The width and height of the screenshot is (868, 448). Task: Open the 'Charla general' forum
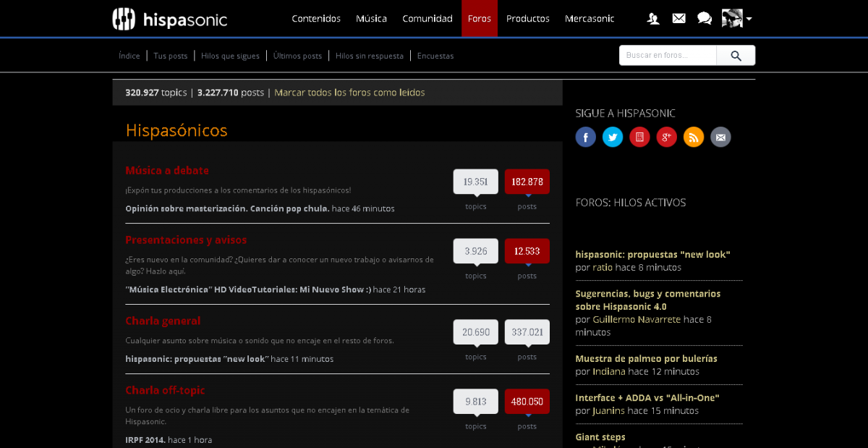tap(163, 321)
